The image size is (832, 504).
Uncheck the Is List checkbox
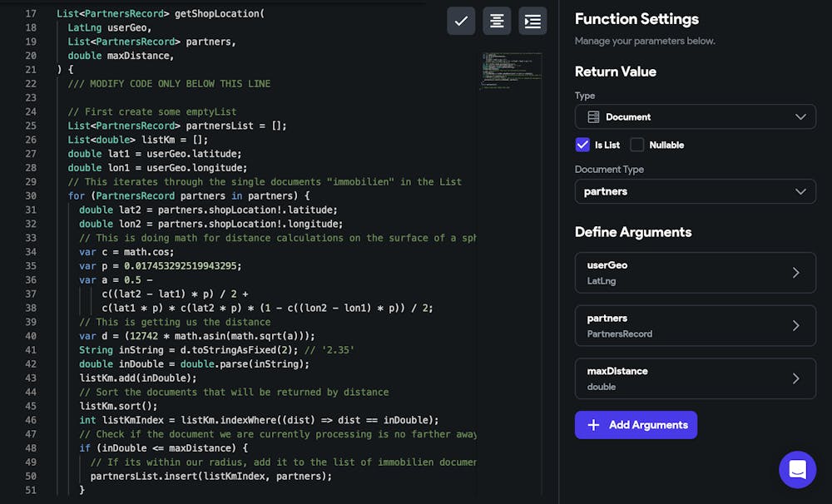(x=582, y=146)
